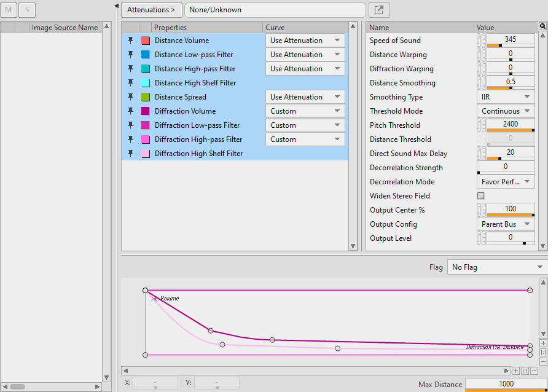The image size is (548, 392).
Task: Open the attenuation in a new window
Action: [x=379, y=10]
